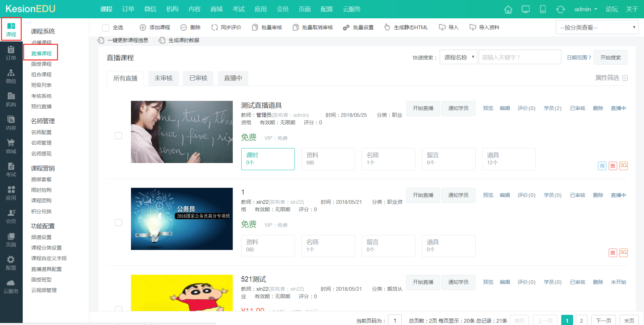Click 开始直播 for 测试直播道具
The width and height of the screenshot is (644, 325).
pyautogui.click(x=423, y=108)
